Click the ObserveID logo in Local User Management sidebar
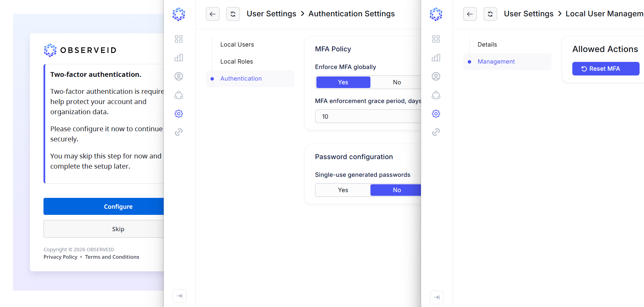This screenshot has height=307, width=644. 436,14
